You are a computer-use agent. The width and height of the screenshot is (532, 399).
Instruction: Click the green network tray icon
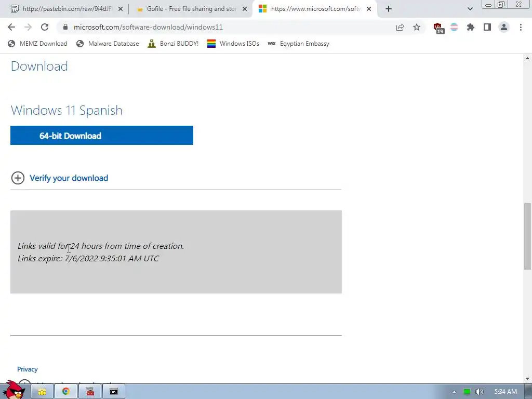coord(467,392)
